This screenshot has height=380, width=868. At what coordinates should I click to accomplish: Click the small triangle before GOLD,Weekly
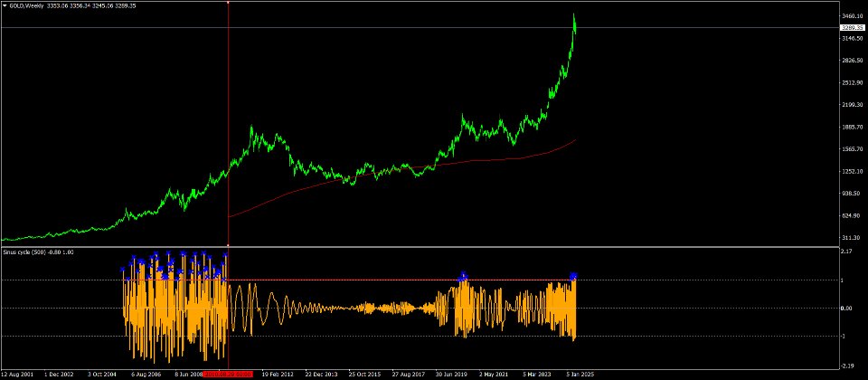pyautogui.click(x=5, y=5)
